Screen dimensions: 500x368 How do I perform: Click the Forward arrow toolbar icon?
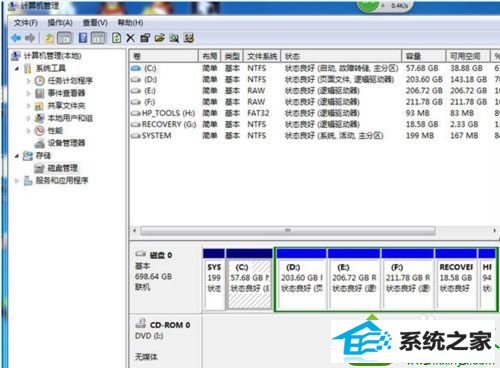pos(30,38)
